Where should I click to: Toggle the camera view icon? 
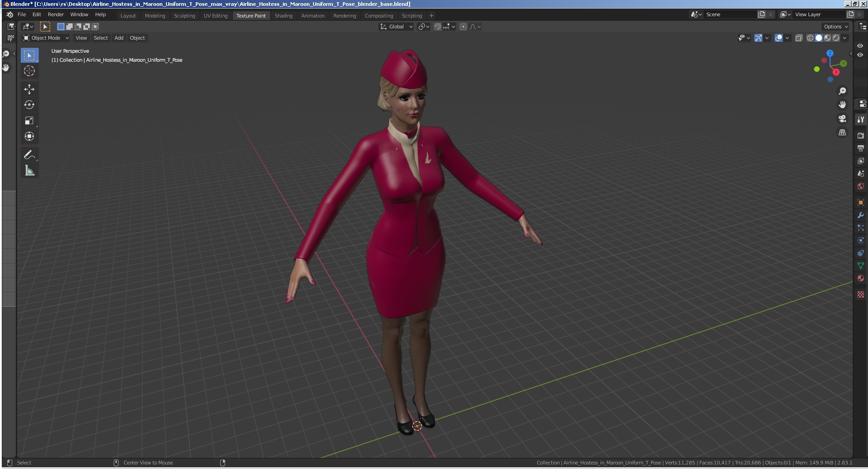coord(842,119)
